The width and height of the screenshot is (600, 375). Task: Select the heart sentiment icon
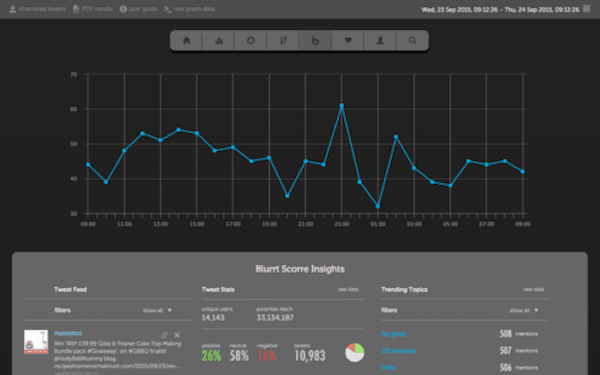point(348,41)
